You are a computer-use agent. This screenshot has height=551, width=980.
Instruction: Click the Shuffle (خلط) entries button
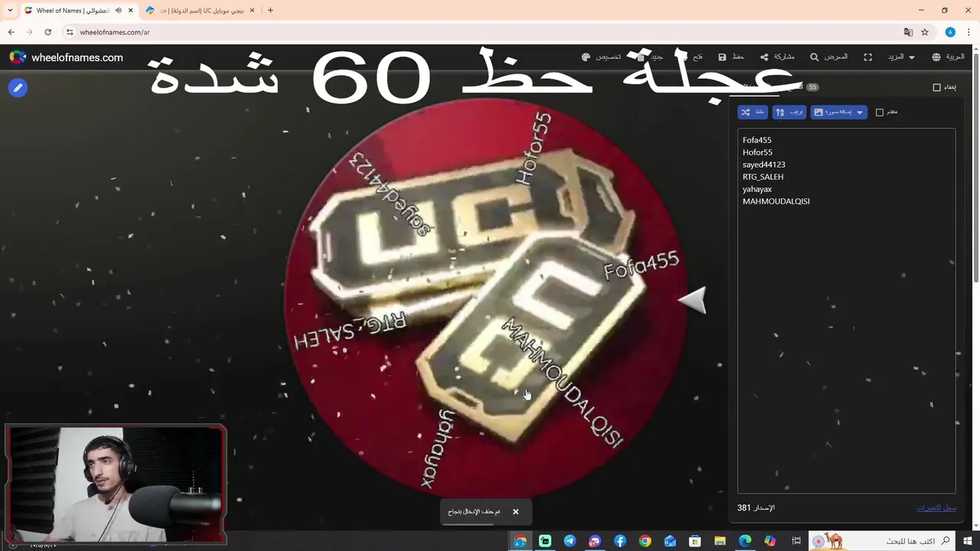pos(753,112)
